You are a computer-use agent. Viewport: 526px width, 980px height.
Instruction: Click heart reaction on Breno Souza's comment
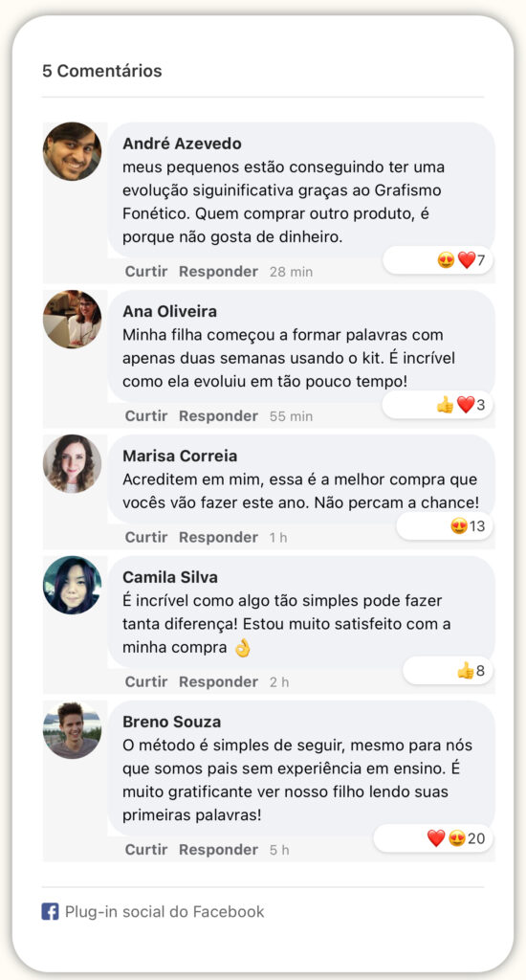coord(436,838)
